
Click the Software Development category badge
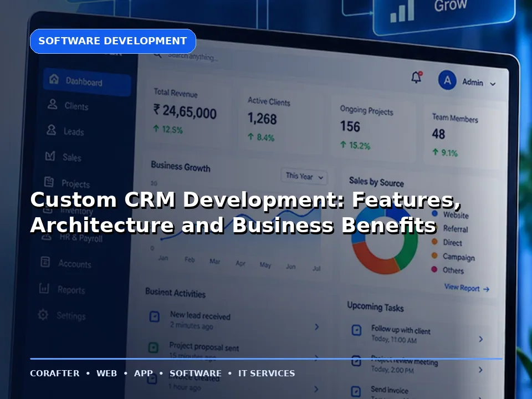pos(113,41)
